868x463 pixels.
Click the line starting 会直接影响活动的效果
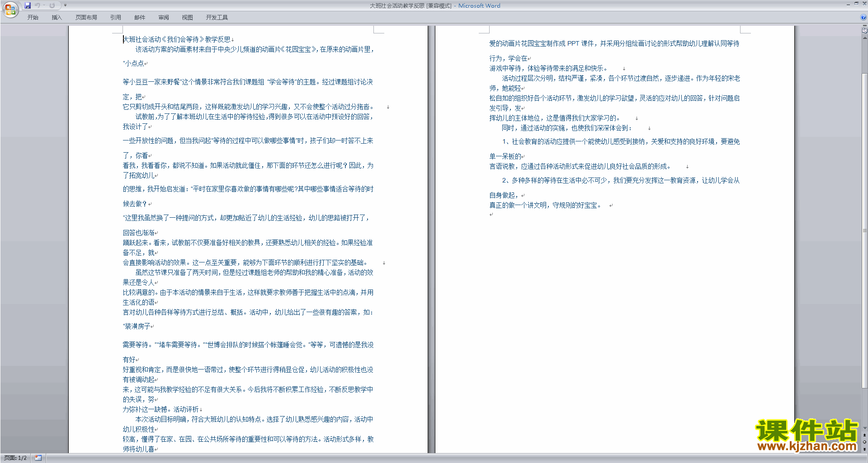point(246,263)
